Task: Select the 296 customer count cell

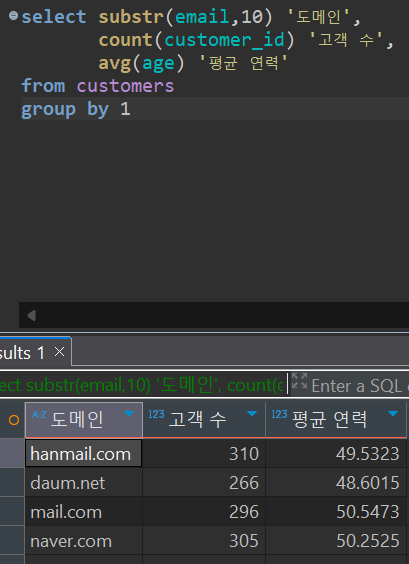Action: pos(204,512)
